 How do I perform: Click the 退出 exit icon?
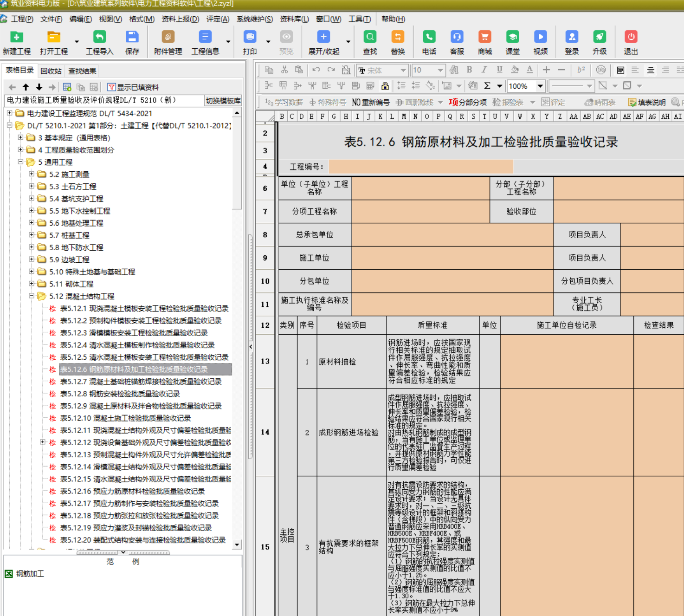tap(631, 37)
